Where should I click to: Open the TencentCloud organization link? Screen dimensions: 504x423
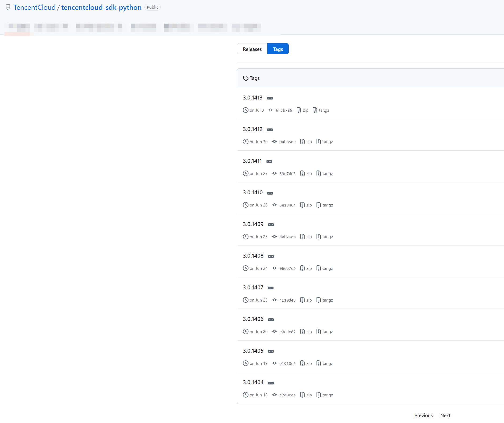point(35,7)
